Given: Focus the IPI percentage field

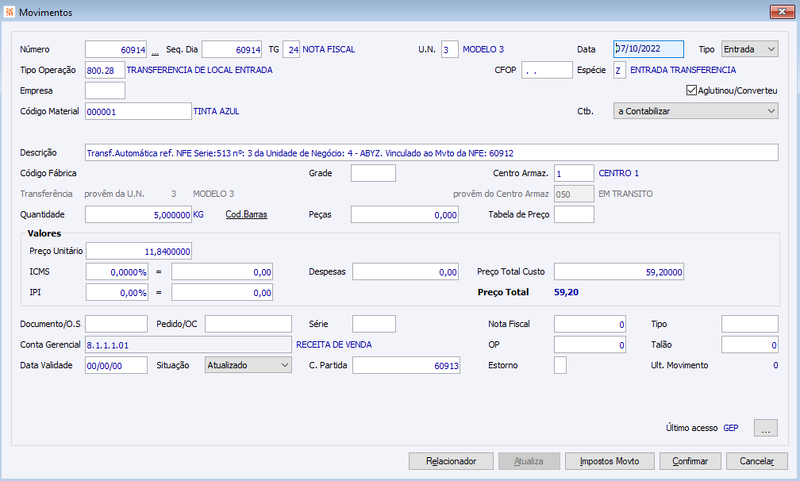Looking at the screenshot, I should (117, 292).
